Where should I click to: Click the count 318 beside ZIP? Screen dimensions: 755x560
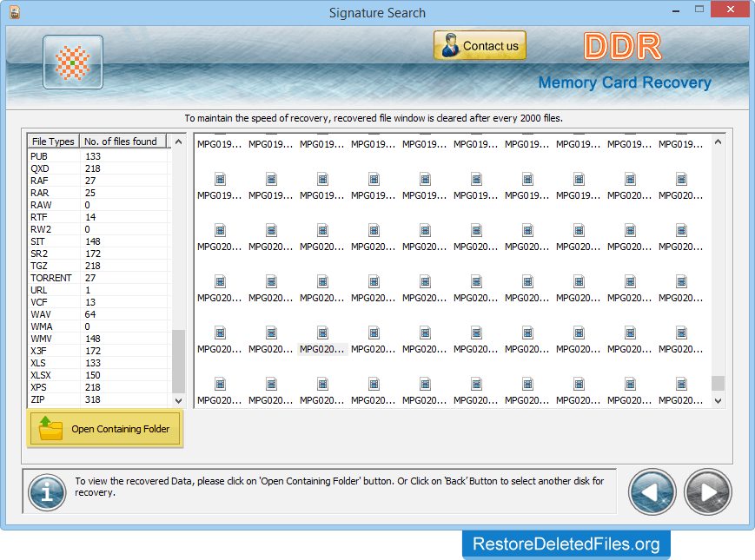[x=93, y=399]
